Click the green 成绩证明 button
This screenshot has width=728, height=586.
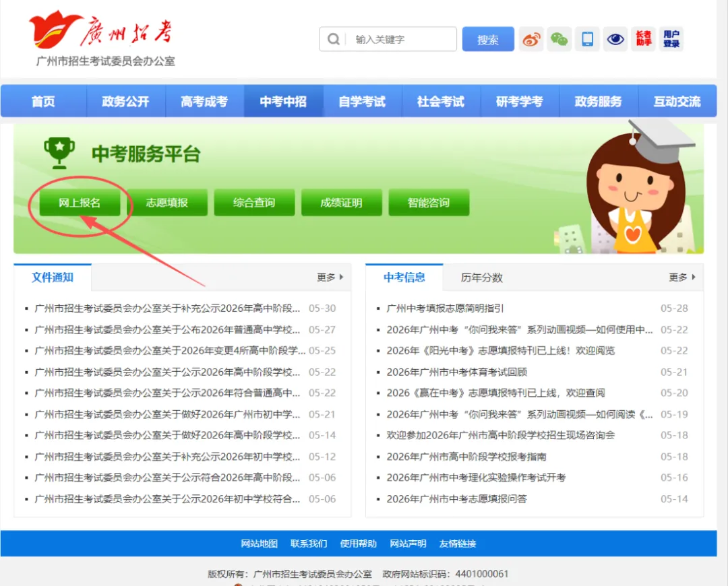pyautogui.click(x=341, y=202)
